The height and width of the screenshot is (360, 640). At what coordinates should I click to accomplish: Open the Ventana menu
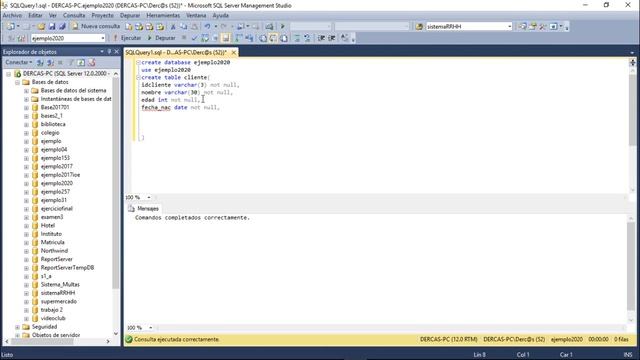click(196, 16)
